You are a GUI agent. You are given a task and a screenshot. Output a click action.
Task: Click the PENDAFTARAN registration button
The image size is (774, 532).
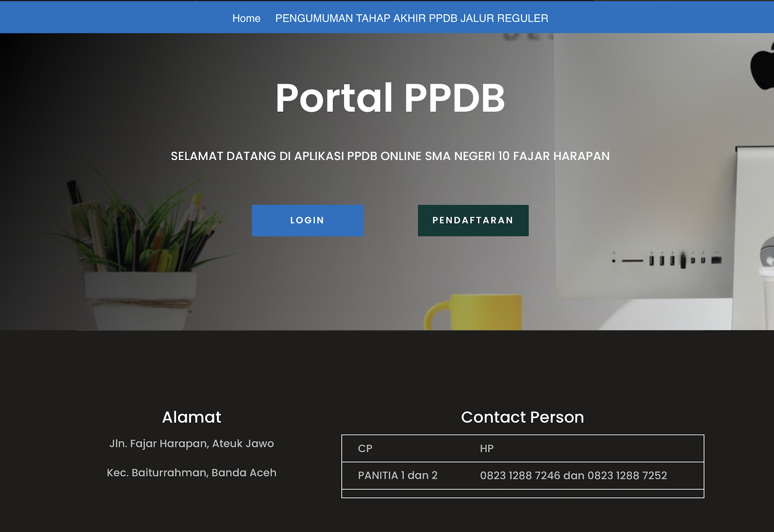coord(473,221)
